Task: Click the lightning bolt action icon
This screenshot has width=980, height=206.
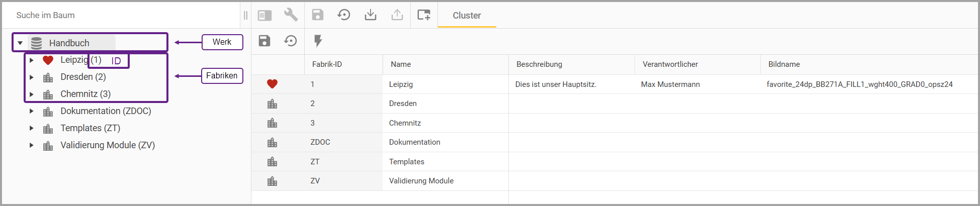Action: [x=318, y=41]
